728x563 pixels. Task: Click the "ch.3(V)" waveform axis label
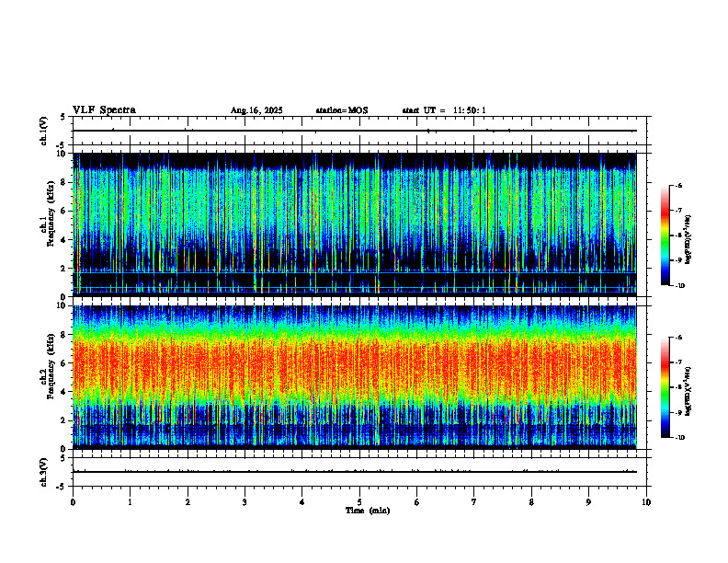coord(44,473)
